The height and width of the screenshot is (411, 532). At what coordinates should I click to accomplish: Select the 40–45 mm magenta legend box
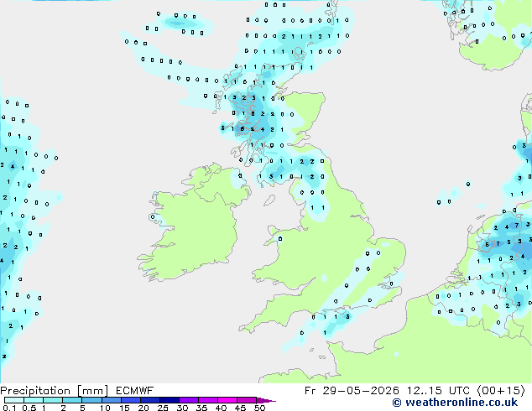227,400
